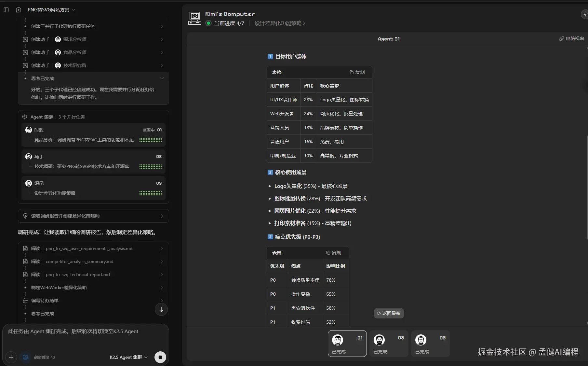Copy the 用户群体 table with 复制
The height and width of the screenshot is (366, 588).
pos(357,72)
